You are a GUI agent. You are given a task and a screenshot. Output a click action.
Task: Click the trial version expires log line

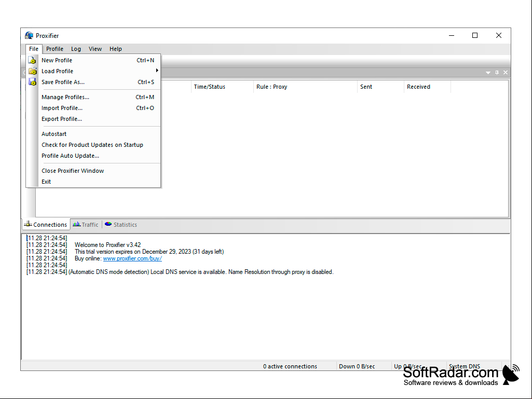point(149,252)
